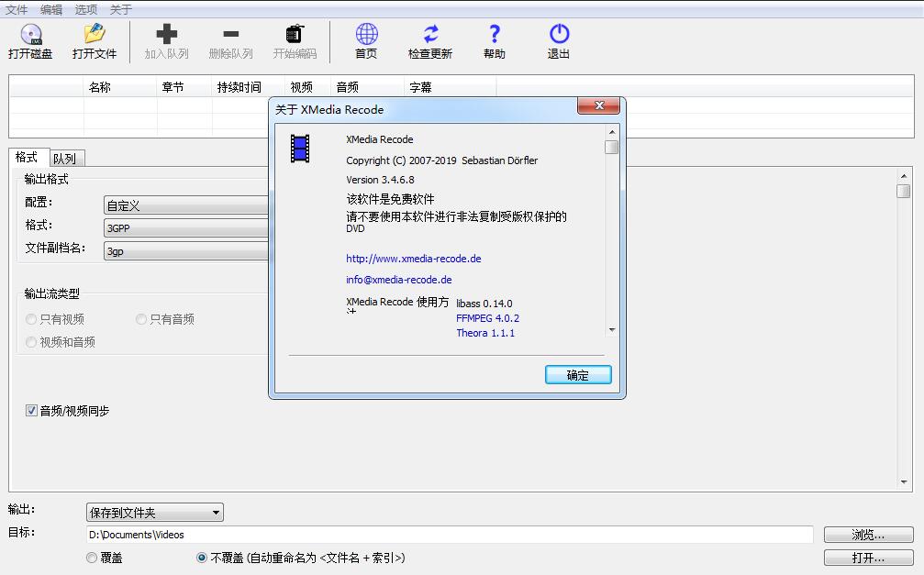Click the 确定 button in About dialog
This screenshot has width=924, height=575.
578,375
